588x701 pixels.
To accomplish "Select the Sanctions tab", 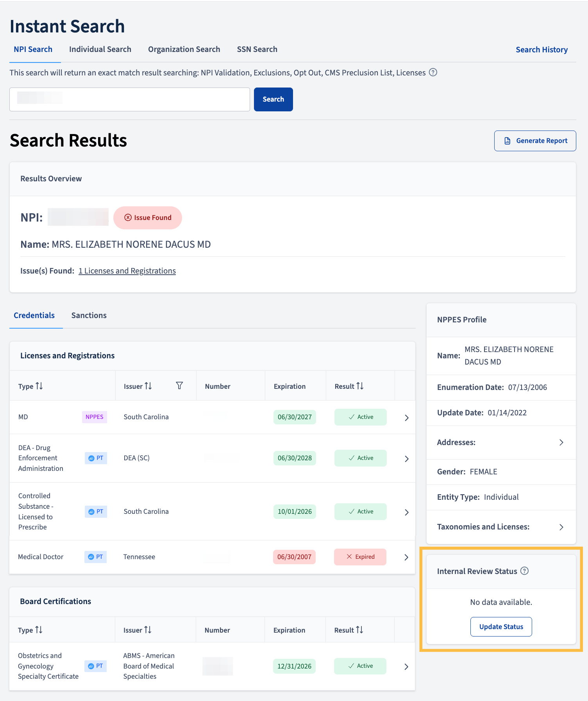I will [x=89, y=315].
